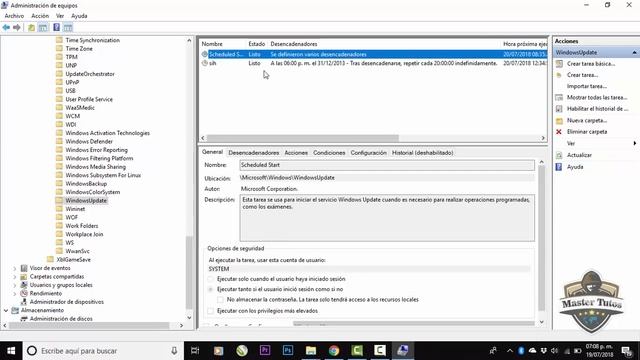
Task: Select the 'sih' task row
Action: tap(373, 63)
